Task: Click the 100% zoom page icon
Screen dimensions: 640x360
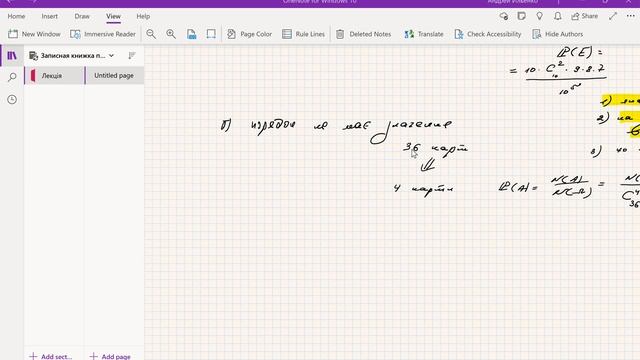Action: [191, 34]
